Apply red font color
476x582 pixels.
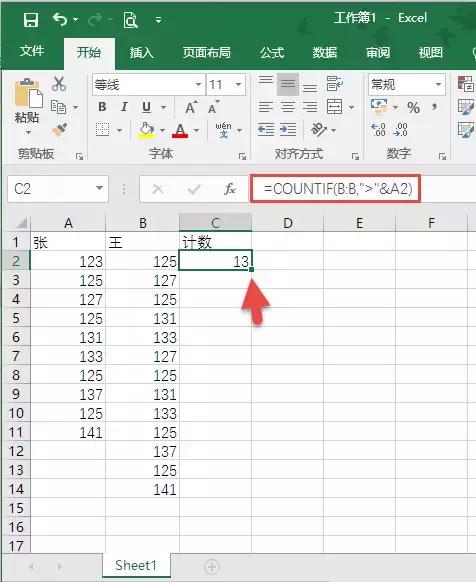[180, 130]
